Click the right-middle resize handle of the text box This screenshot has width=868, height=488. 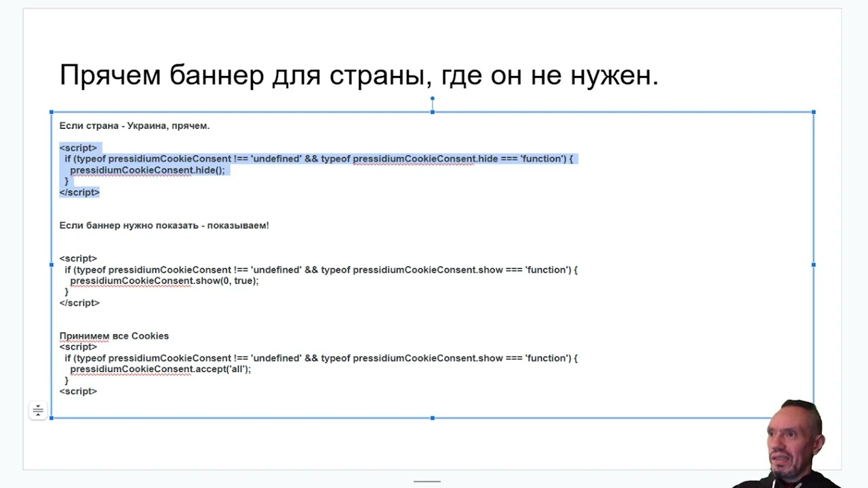(813, 265)
